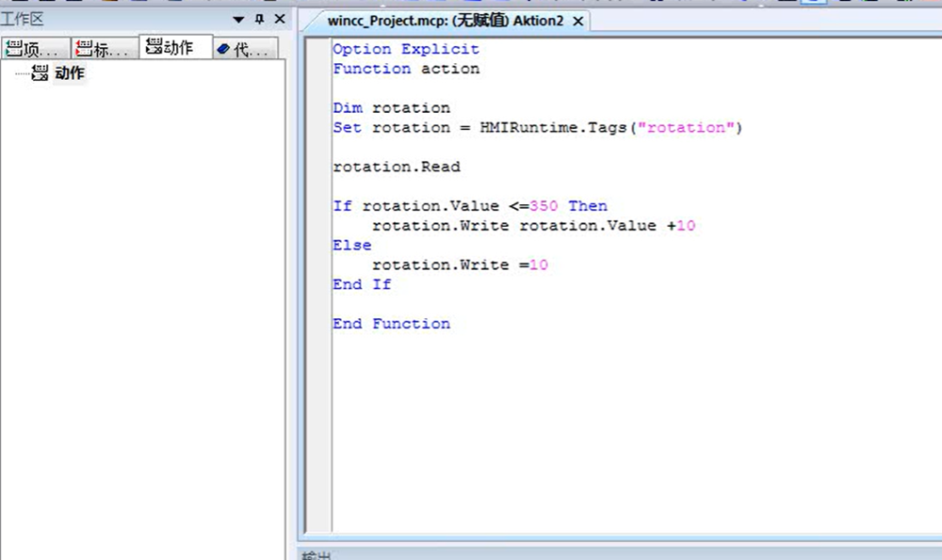Click the value 350 in the If condition
This screenshot has height=560, width=942.
(x=544, y=206)
